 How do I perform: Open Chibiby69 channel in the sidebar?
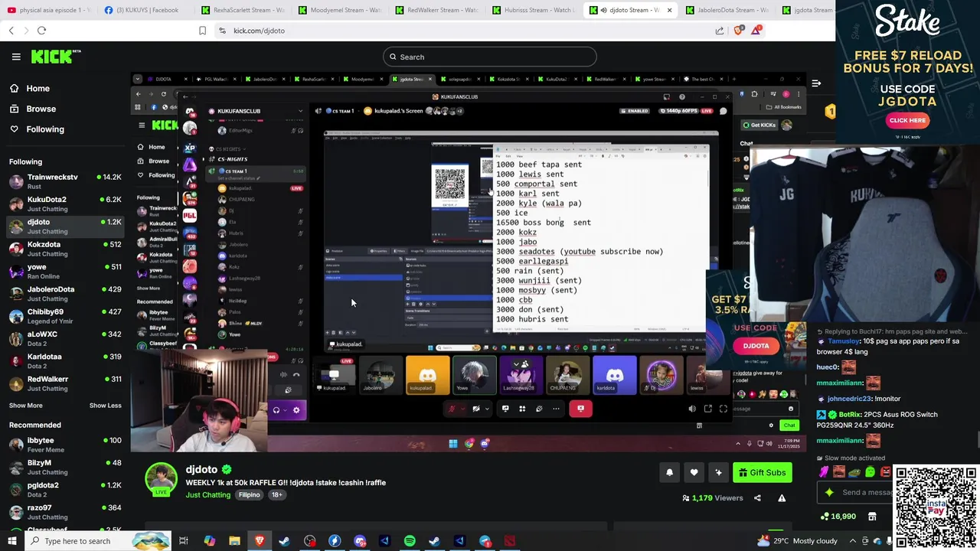[x=65, y=316]
